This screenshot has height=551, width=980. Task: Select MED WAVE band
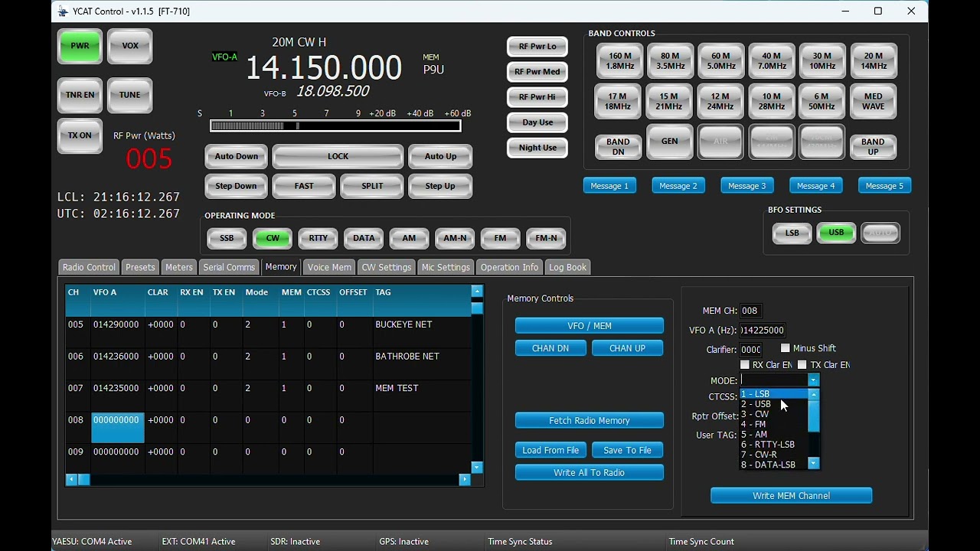[x=873, y=102]
